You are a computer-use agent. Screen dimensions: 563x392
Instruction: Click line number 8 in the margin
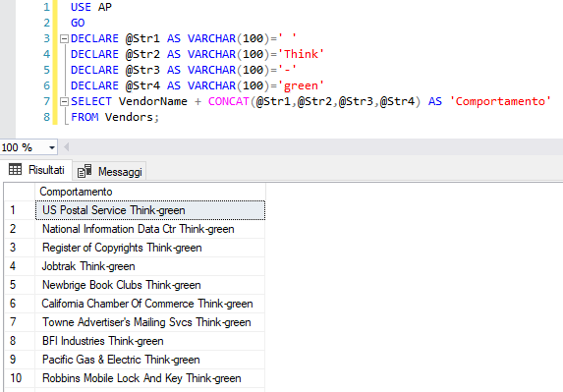(x=47, y=117)
